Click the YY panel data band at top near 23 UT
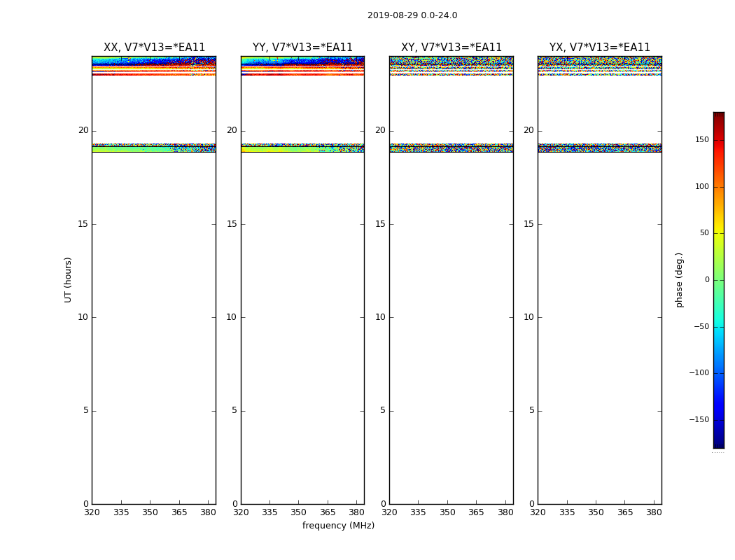The width and height of the screenshot is (735, 560). point(303,66)
